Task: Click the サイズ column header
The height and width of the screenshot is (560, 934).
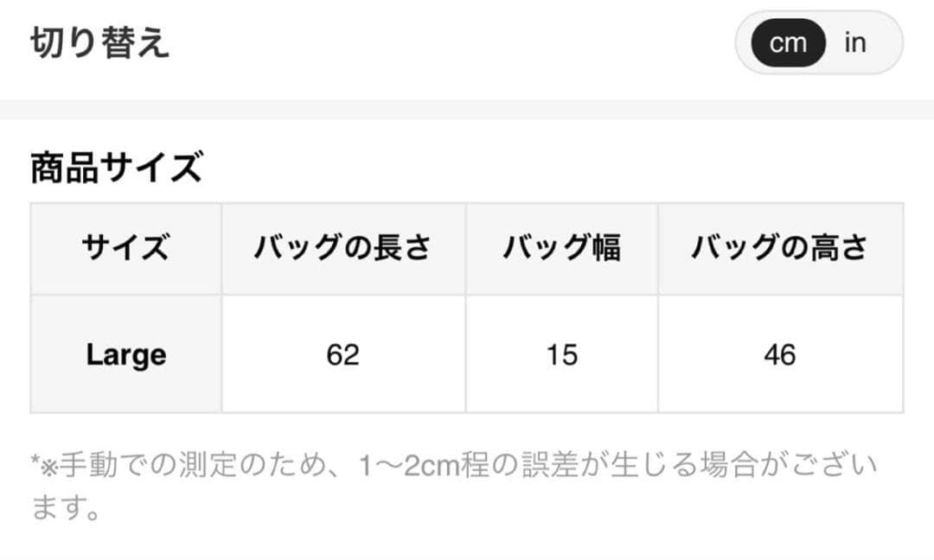Action: pyautogui.click(x=125, y=249)
